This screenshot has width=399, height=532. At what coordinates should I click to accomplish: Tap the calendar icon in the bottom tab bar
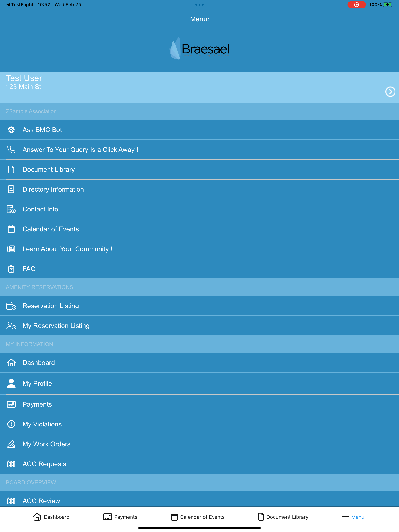[x=175, y=517]
